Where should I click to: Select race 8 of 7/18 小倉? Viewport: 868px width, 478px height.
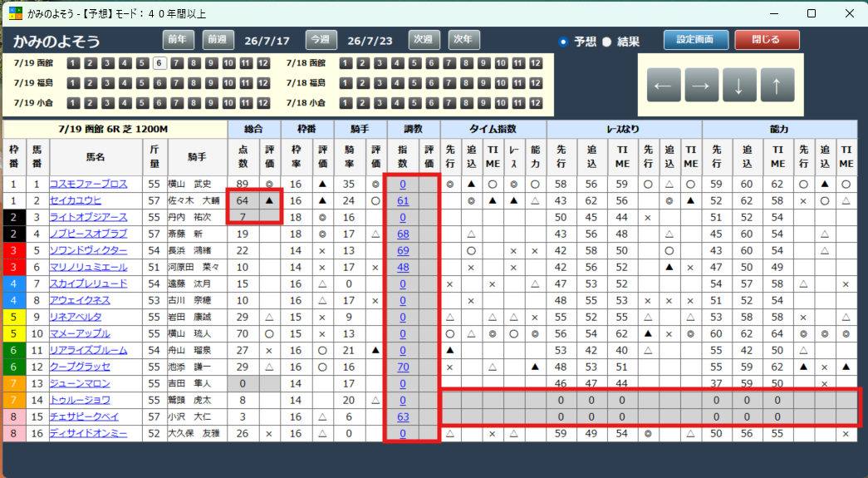466,103
